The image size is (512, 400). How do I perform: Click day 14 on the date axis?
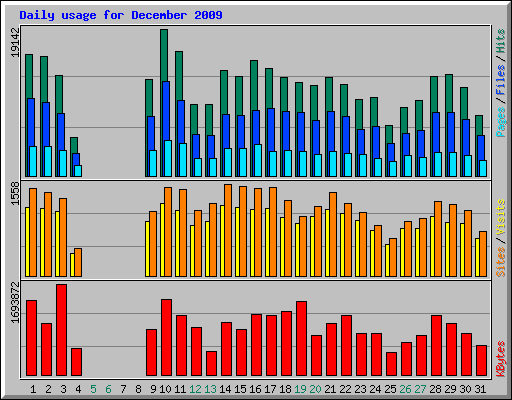(x=225, y=389)
